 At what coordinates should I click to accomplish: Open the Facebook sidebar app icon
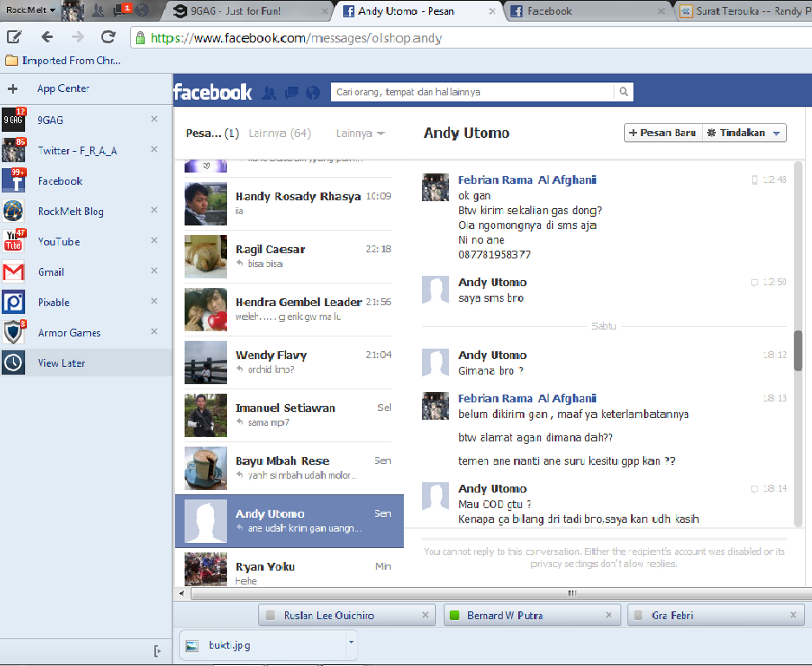pos(14,181)
